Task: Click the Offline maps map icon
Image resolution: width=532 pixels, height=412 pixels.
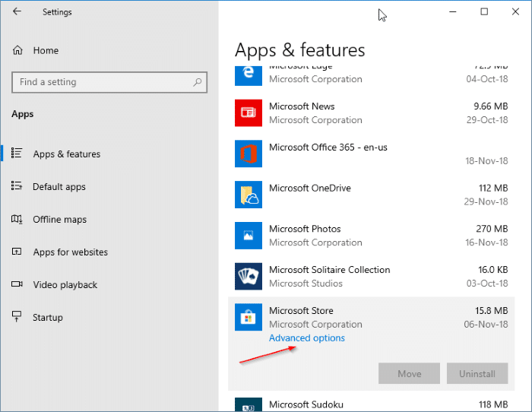Action: 17,219
